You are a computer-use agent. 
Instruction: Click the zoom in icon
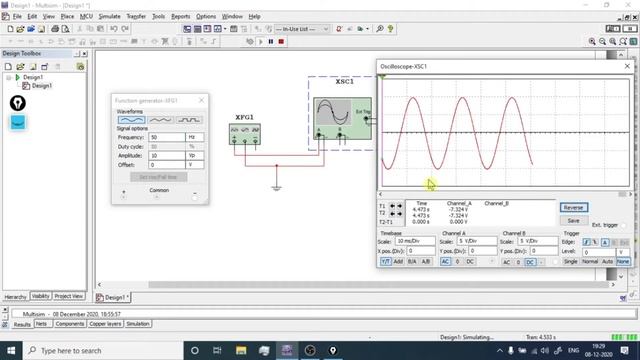coord(592,42)
